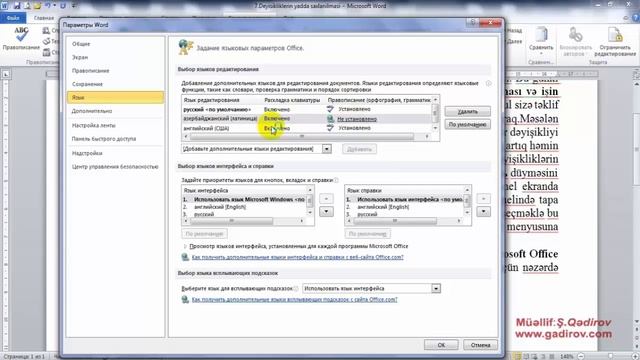The width and height of the screenshot is (640, 360).
Task: Click the По умолчанию button for editing languages
Action: (x=468, y=124)
